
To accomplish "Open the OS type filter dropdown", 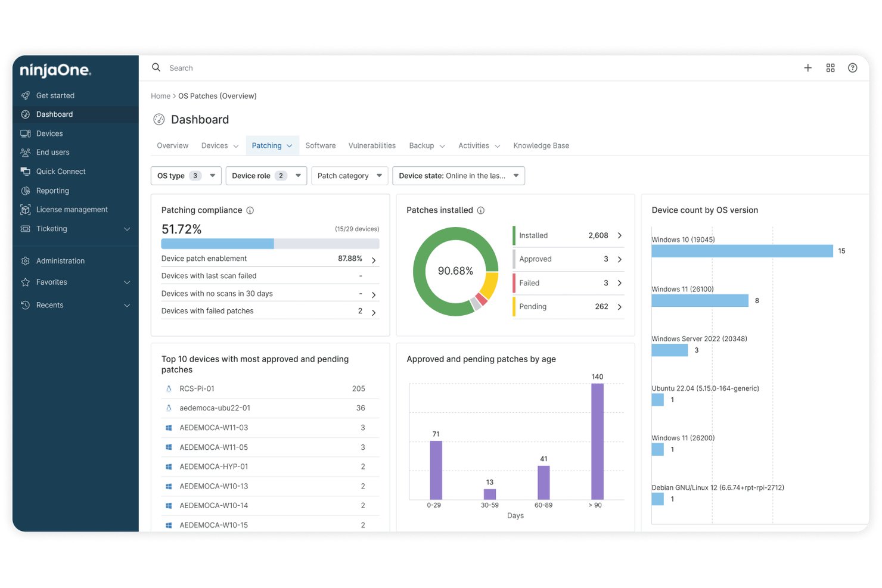I will [187, 176].
